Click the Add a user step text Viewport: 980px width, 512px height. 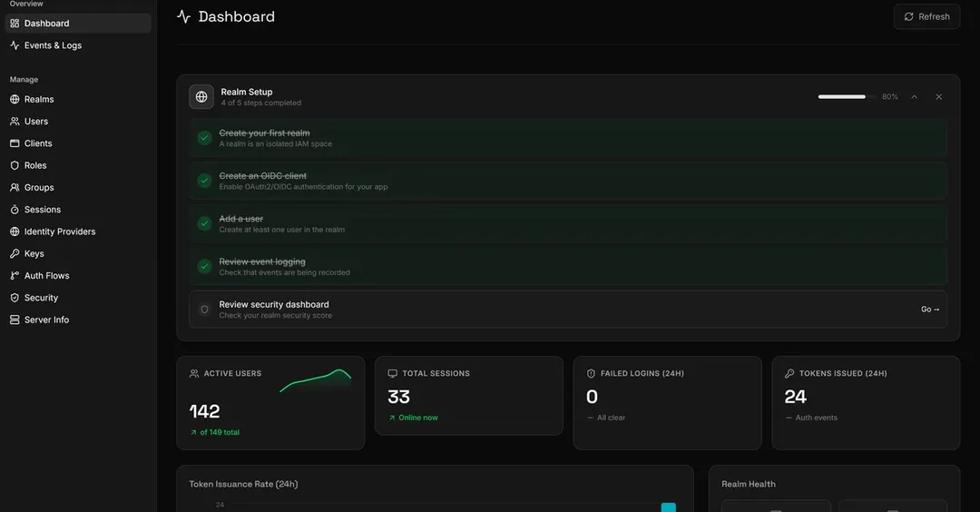240,219
